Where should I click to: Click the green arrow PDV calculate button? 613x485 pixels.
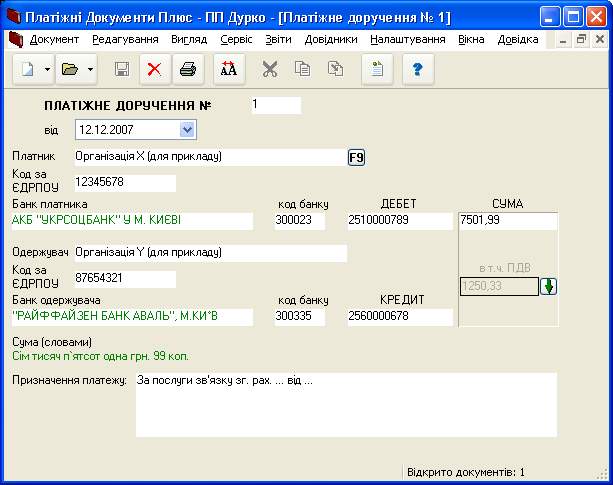[548, 286]
